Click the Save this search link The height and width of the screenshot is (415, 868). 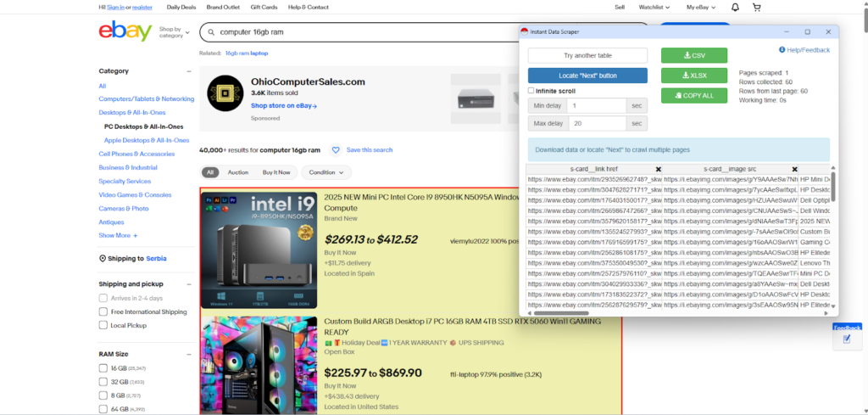370,149
